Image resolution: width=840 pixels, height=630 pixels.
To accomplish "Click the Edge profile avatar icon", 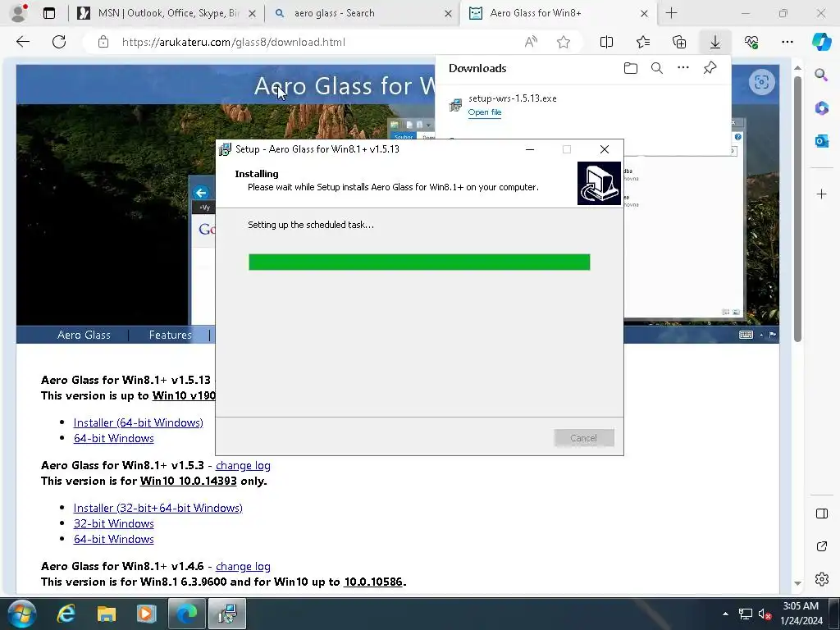I will click(x=19, y=13).
